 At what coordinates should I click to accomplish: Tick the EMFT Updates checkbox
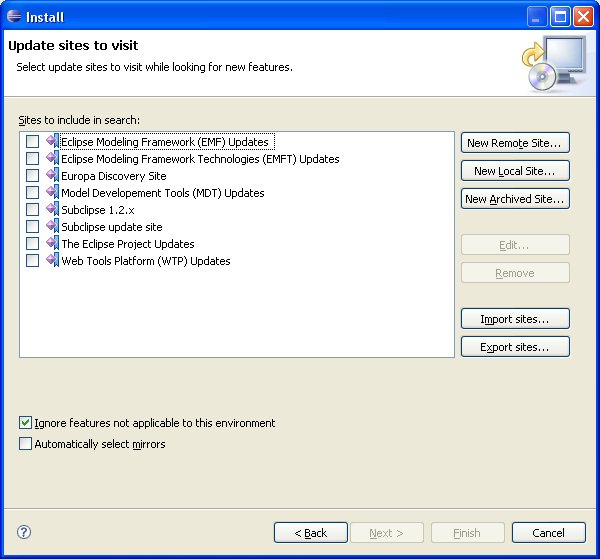coord(33,159)
